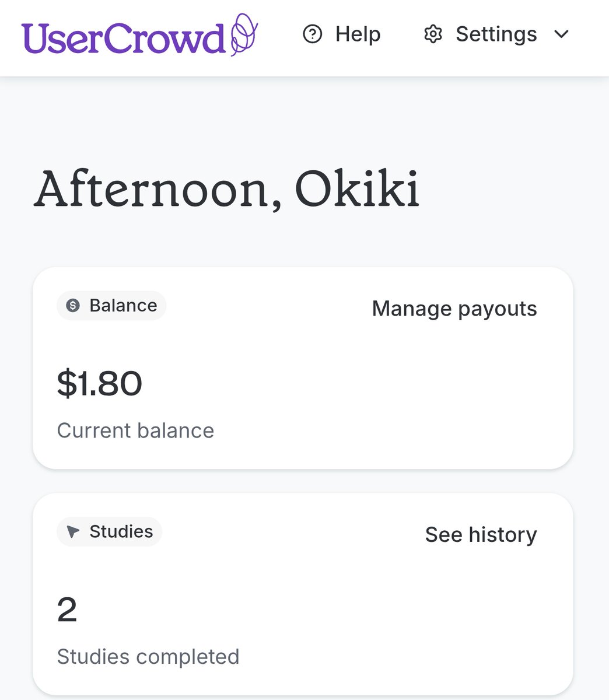Click the Settings gear icon
The height and width of the screenshot is (700, 609).
click(433, 34)
